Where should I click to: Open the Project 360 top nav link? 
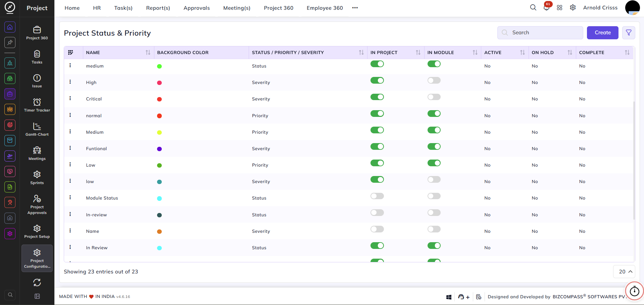tap(279, 8)
